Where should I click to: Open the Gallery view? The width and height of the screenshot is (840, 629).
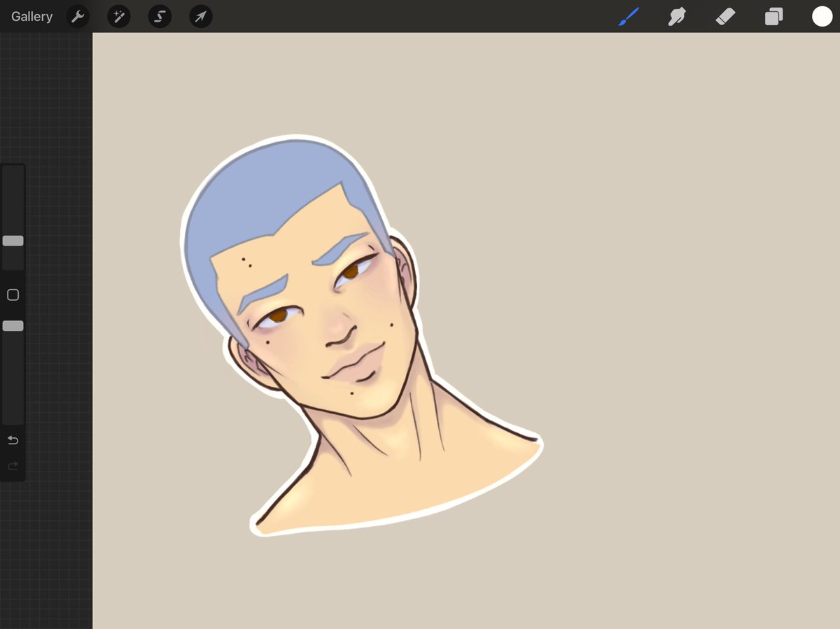tap(31, 16)
